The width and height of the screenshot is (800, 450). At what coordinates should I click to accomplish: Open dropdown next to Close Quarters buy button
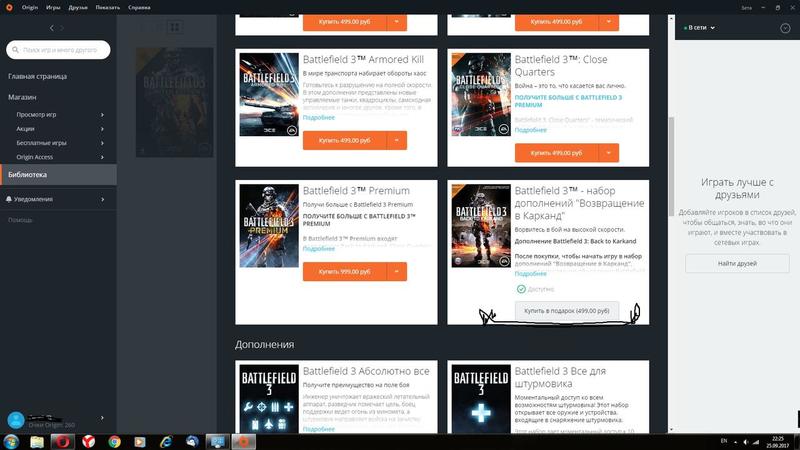point(609,153)
